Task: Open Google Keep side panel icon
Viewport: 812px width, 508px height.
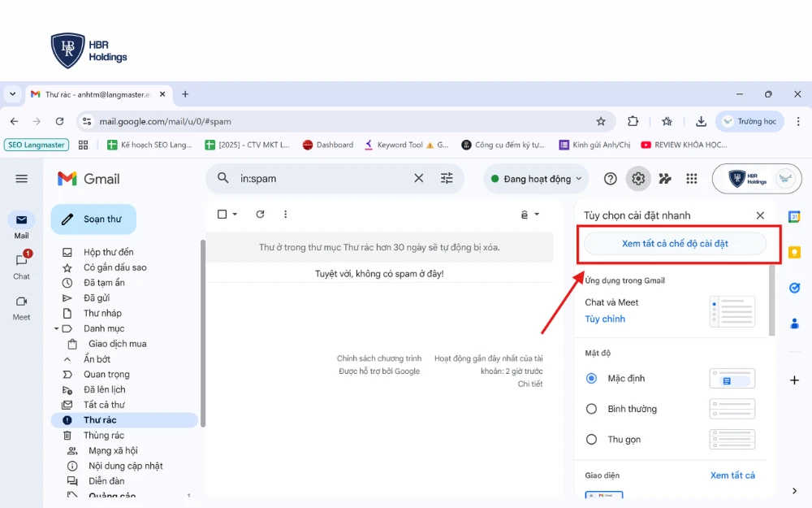Action: pyautogui.click(x=794, y=253)
